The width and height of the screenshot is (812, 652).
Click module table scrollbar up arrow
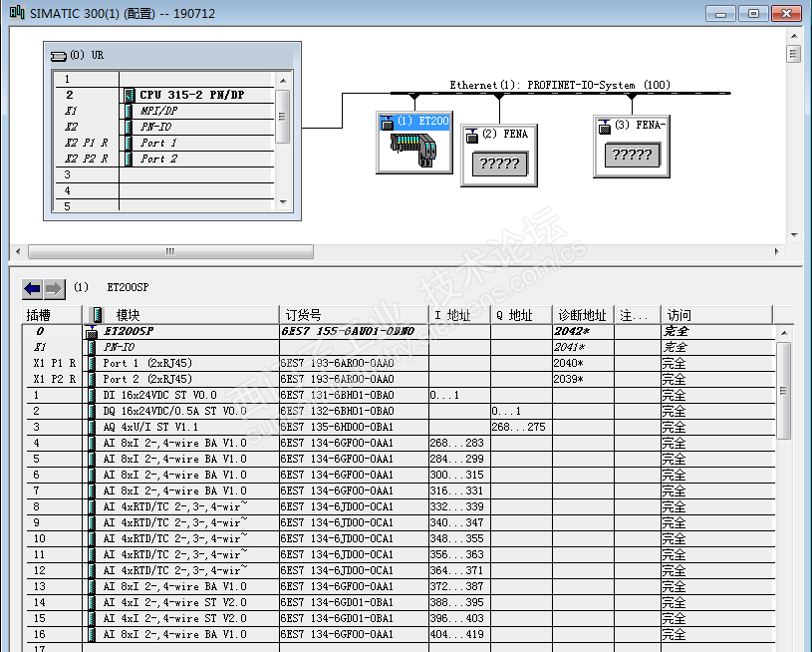tap(784, 333)
